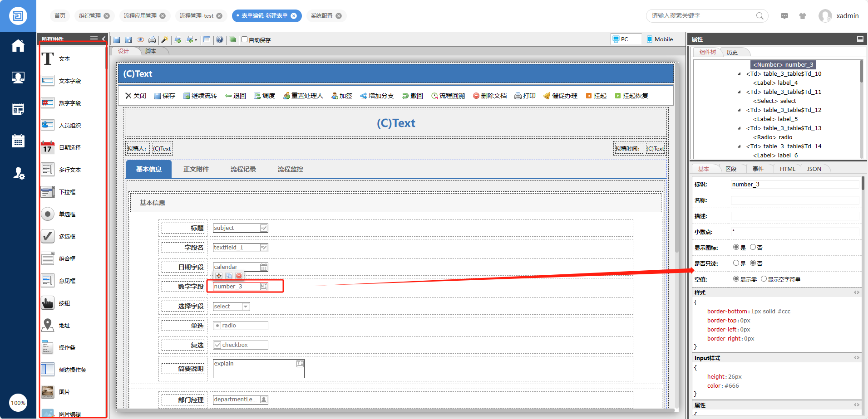
Task: Open the 事件 events property tab
Action: [x=758, y=169]
